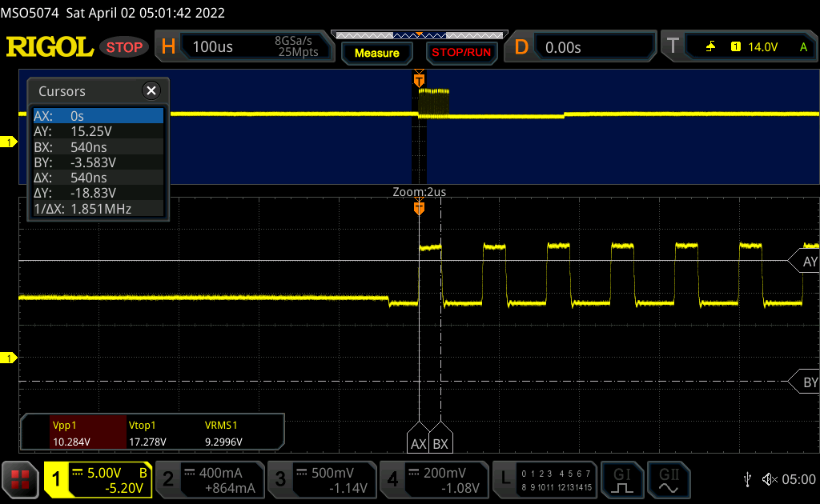Select the BX 540ns row
Viewport: 820px width, 504px height.
pyautogui.click(x=98, y=146)
